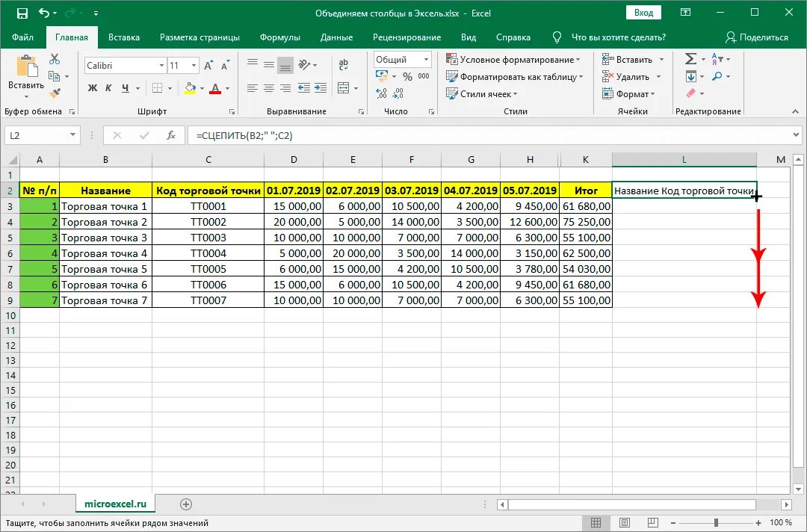Switch to the Данные tab
This screenshot has width=807, height=532.
(336, 37)
